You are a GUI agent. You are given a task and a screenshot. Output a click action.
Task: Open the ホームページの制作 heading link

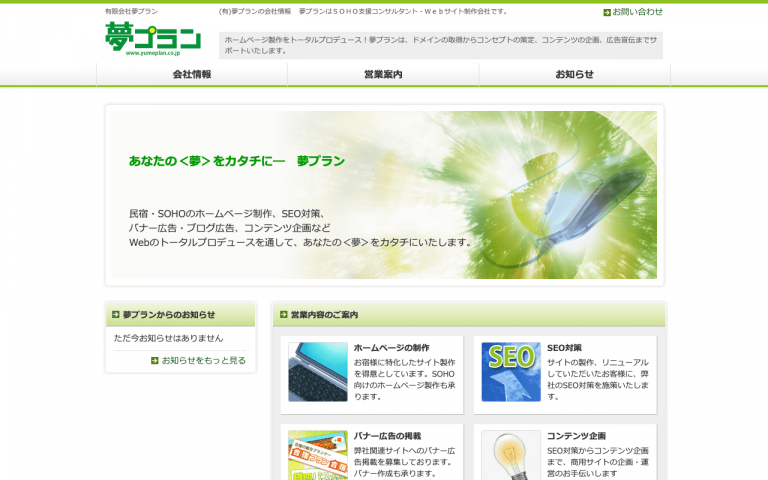pyautogui.click(x=391, y=348)
